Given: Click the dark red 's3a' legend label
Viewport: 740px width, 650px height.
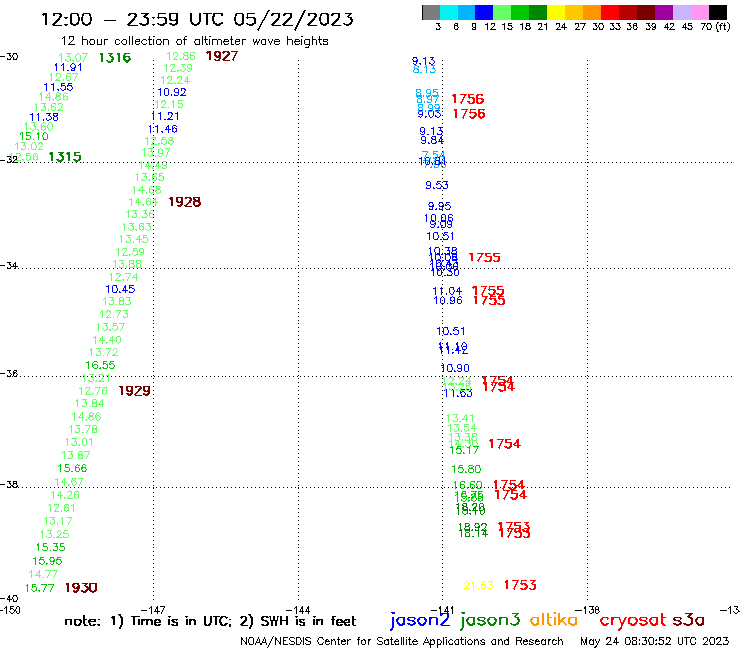Looking at the screenshot, I should tap(689, 620).
